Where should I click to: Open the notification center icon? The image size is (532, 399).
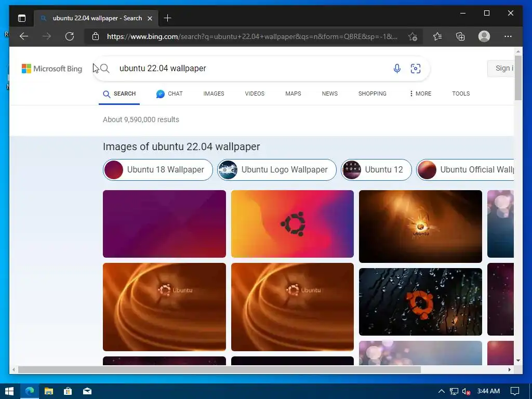point(515,391)
